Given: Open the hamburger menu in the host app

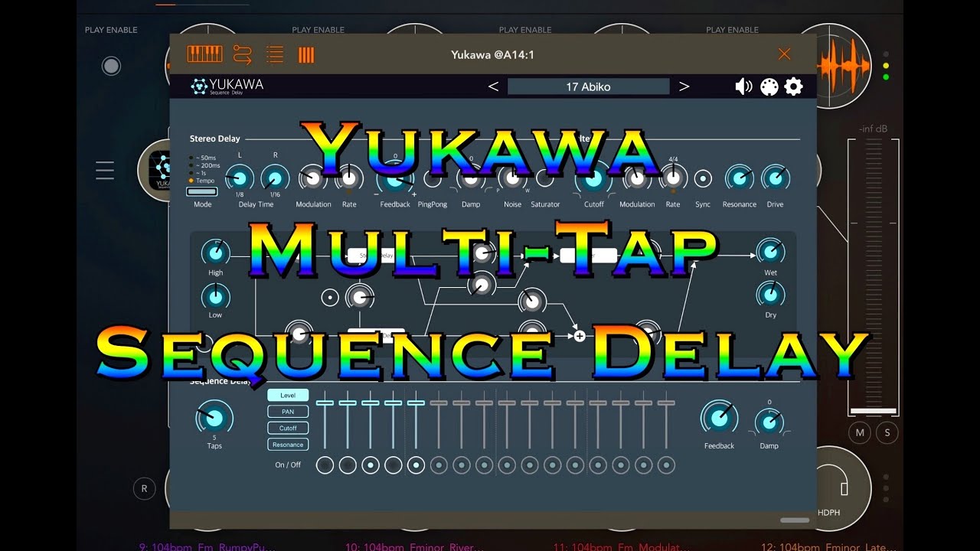Looking at the screenshot, I should tap(105, 170).
